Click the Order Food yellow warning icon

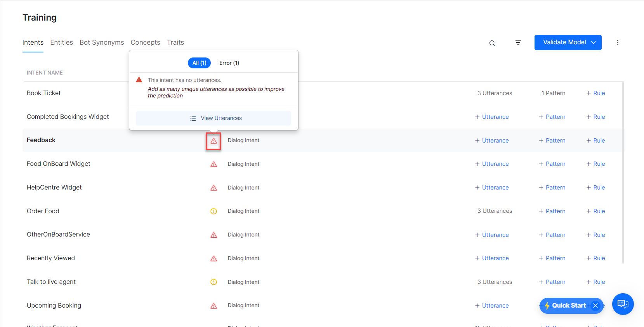click(x=214, y=211)
